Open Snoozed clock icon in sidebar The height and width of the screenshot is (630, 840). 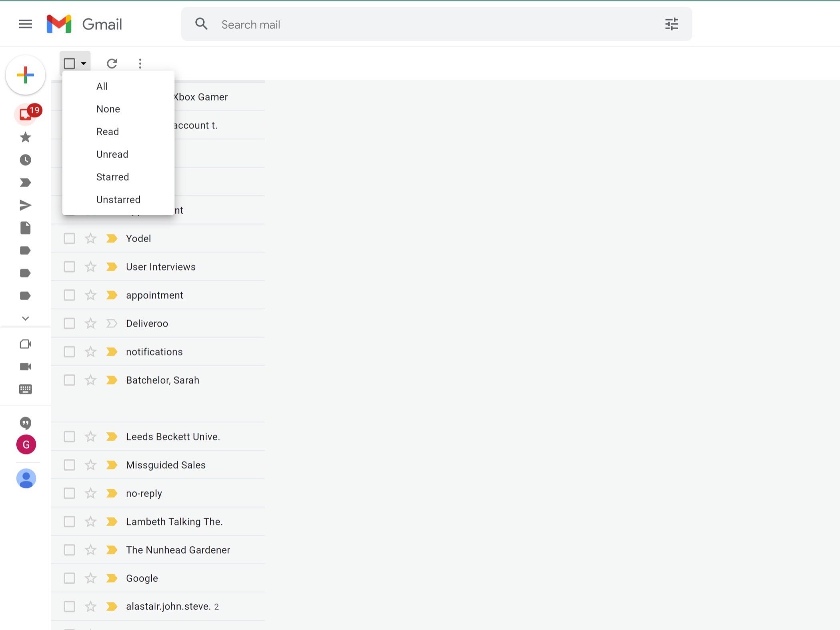click(x=25, y=160)
